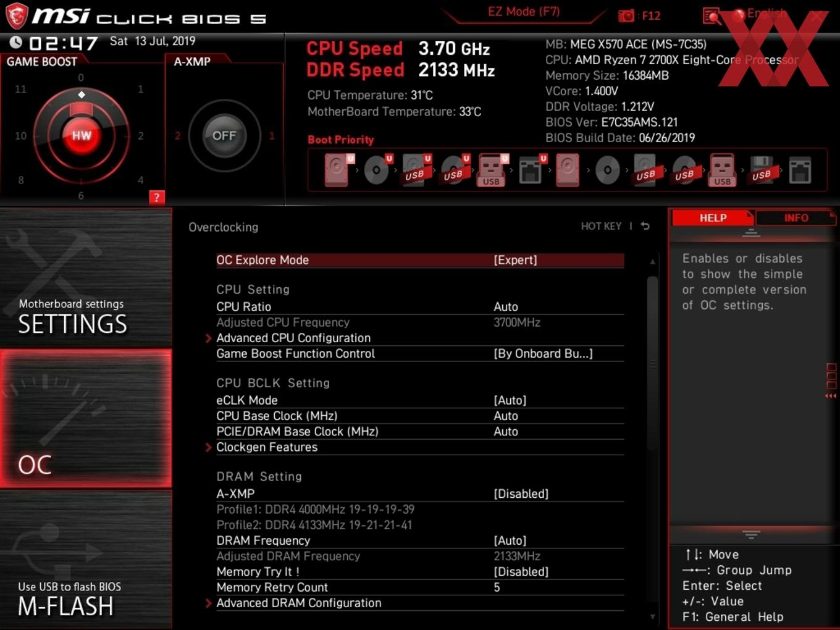Click the help panel top grip handle
This screenshot has height=630, width=840.
click(x=751, y=233)
